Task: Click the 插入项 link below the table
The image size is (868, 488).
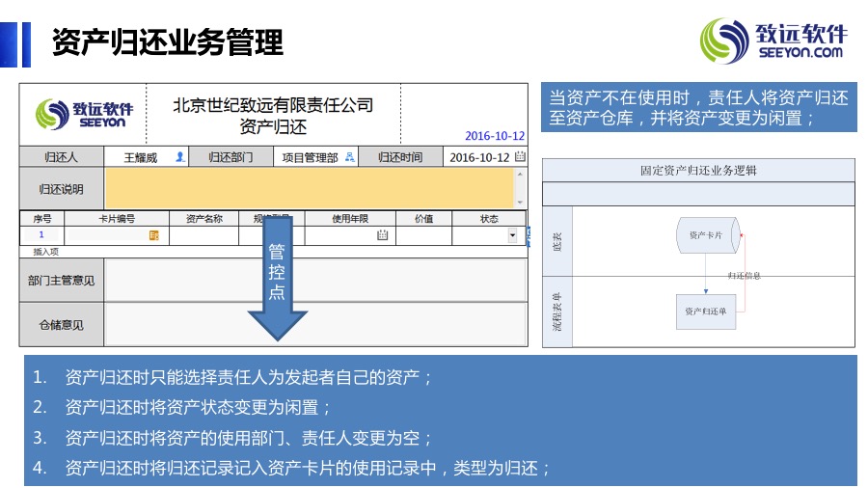Action: [x=45, y=252]
